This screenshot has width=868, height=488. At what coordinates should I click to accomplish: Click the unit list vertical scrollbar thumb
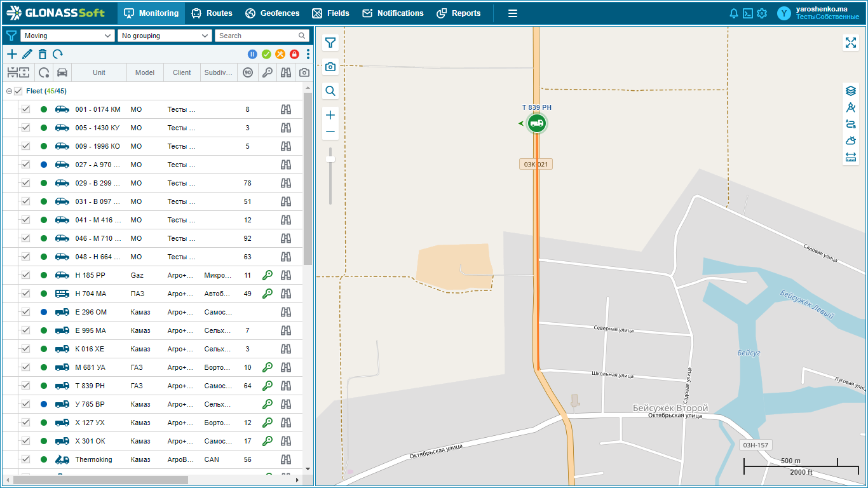click(308, 179)
